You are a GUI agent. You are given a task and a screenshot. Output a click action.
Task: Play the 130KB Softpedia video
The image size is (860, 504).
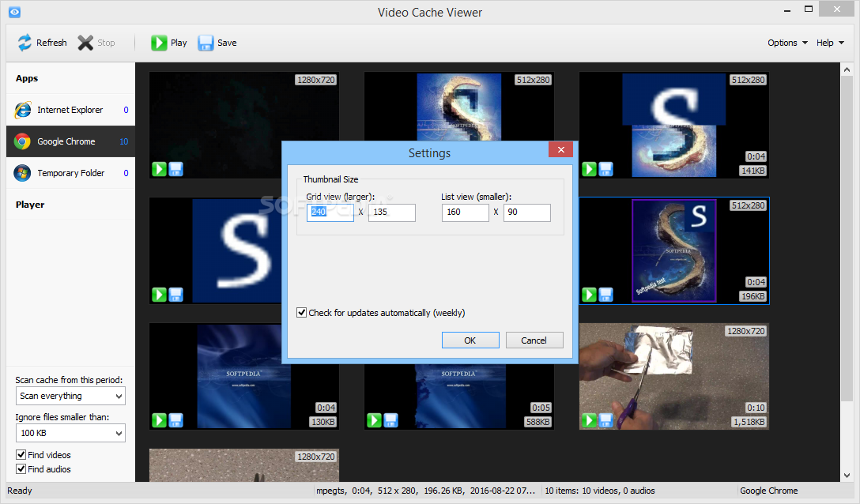point(159,420)
